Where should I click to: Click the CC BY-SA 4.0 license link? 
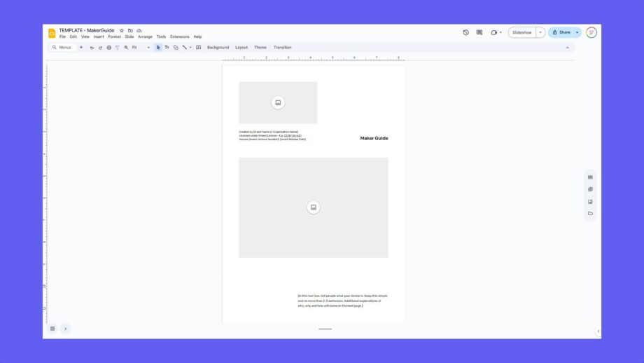pyautogui.click(x=293, y=136)
